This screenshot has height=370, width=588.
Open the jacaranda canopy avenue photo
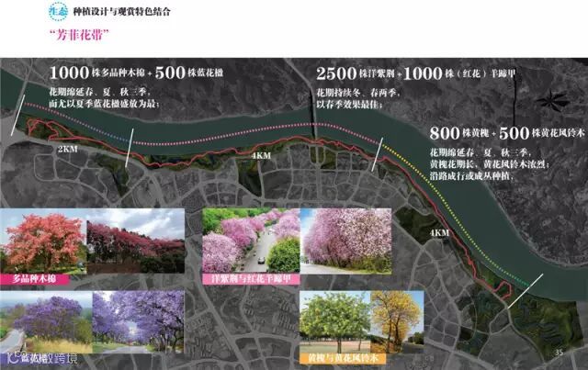point(139,322)
